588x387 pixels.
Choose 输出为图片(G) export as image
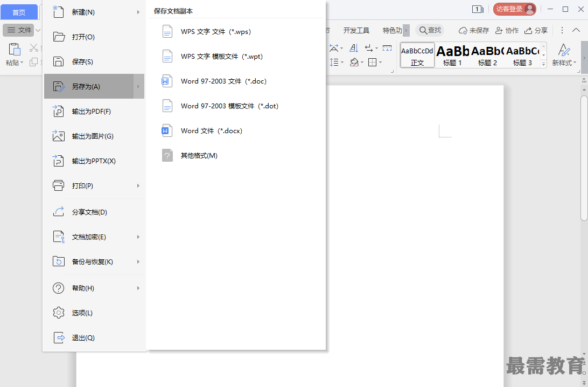[x=94, y=136]
